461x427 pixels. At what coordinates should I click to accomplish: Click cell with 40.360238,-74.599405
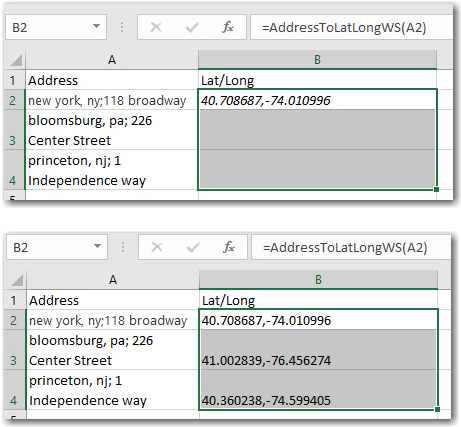point(318,390)
